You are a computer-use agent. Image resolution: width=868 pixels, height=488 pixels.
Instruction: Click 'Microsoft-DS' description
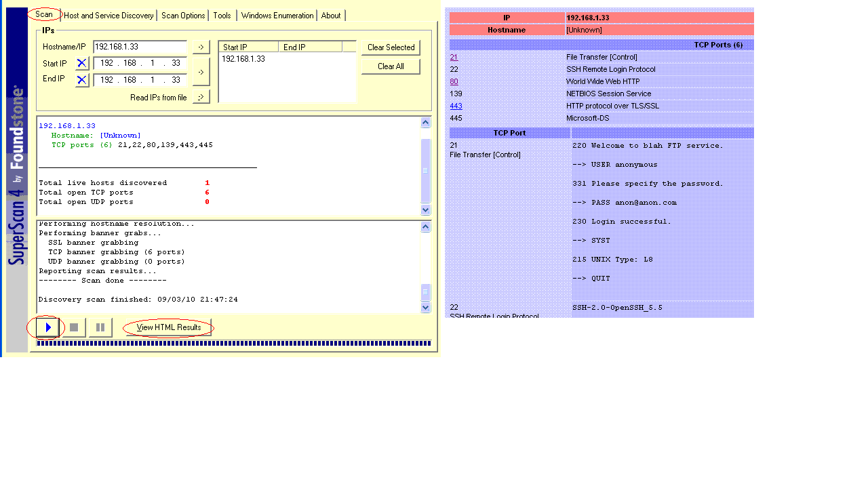[x=587, y=118]
